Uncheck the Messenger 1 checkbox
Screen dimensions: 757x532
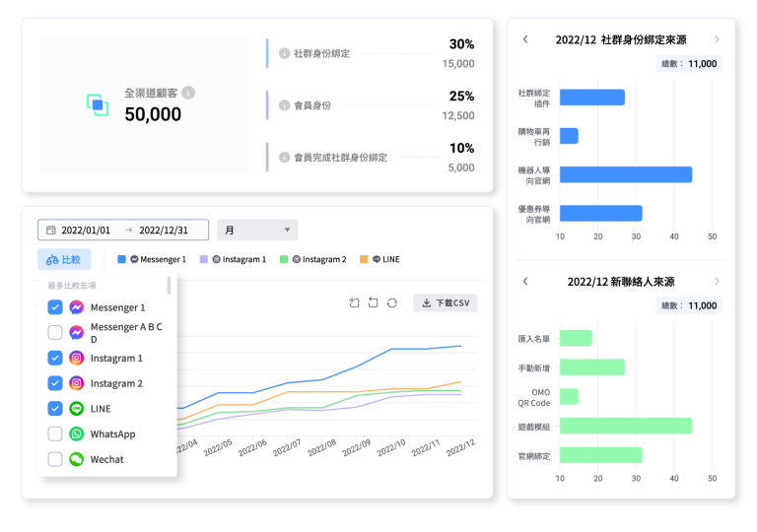click(x=55, y=307)
